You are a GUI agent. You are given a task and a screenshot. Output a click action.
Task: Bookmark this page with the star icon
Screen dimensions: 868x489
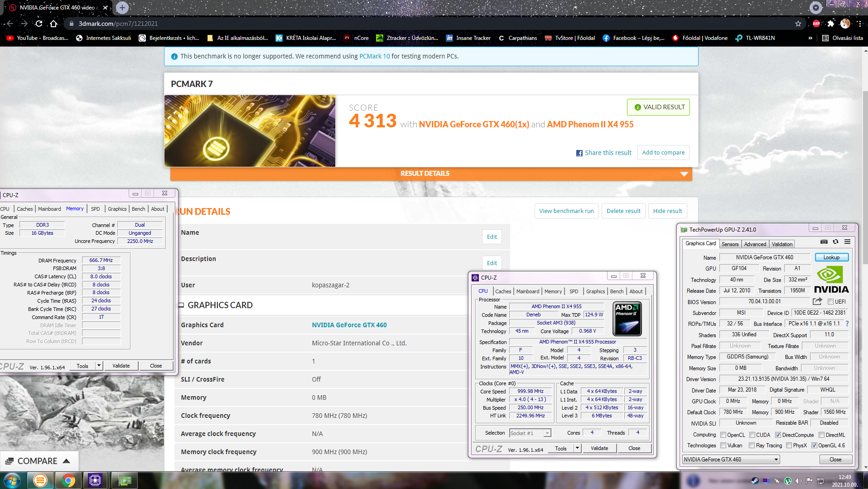(x=798, y=24)
